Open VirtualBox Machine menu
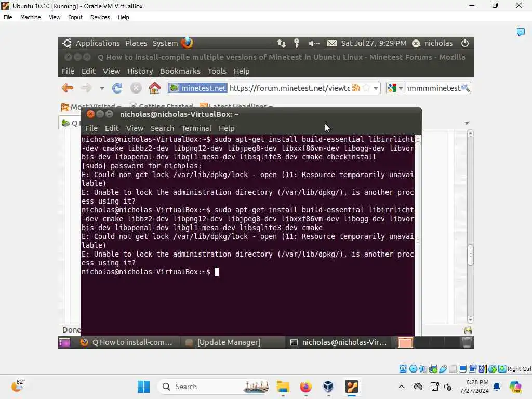Screen dimensions: 532x399 point(30,17)
